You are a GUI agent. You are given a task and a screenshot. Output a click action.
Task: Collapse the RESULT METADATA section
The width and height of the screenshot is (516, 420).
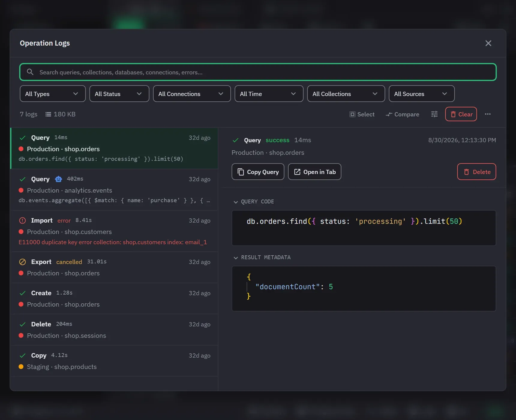point(262,257)
